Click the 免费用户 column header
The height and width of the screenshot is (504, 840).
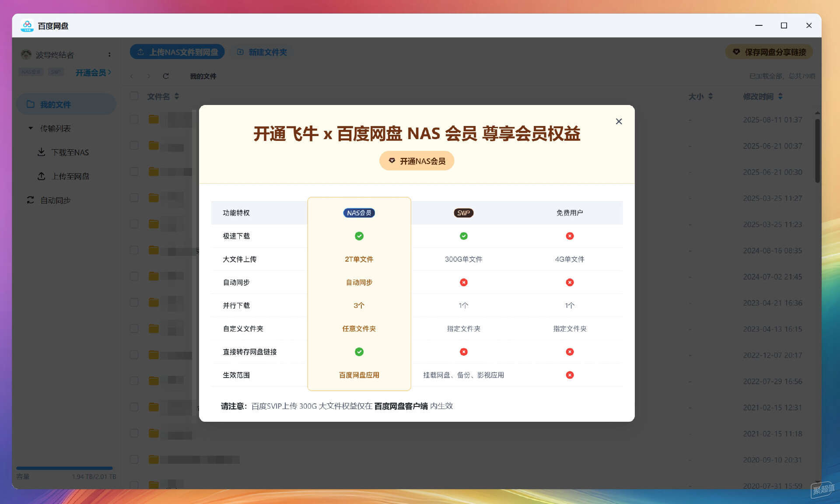(x=570, y=213)
